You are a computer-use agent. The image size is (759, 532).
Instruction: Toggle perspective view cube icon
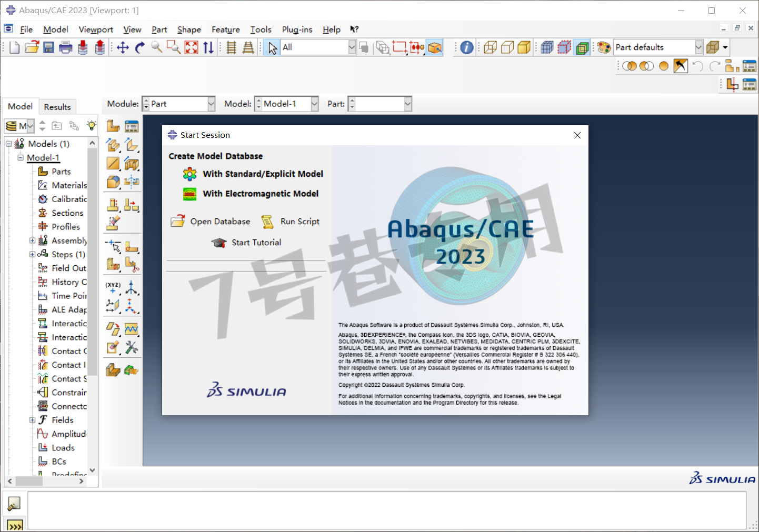click(x=712, y=47)
